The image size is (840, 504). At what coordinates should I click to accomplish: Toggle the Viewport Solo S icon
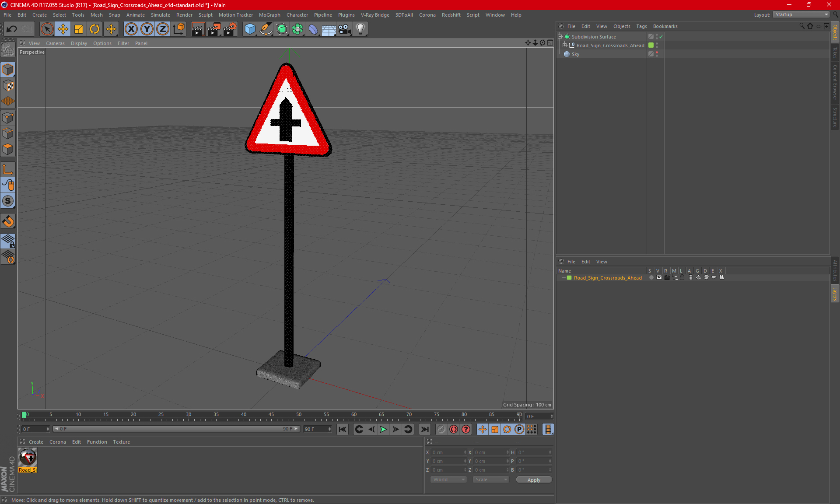pyautogui.click(x=8, y=201)
